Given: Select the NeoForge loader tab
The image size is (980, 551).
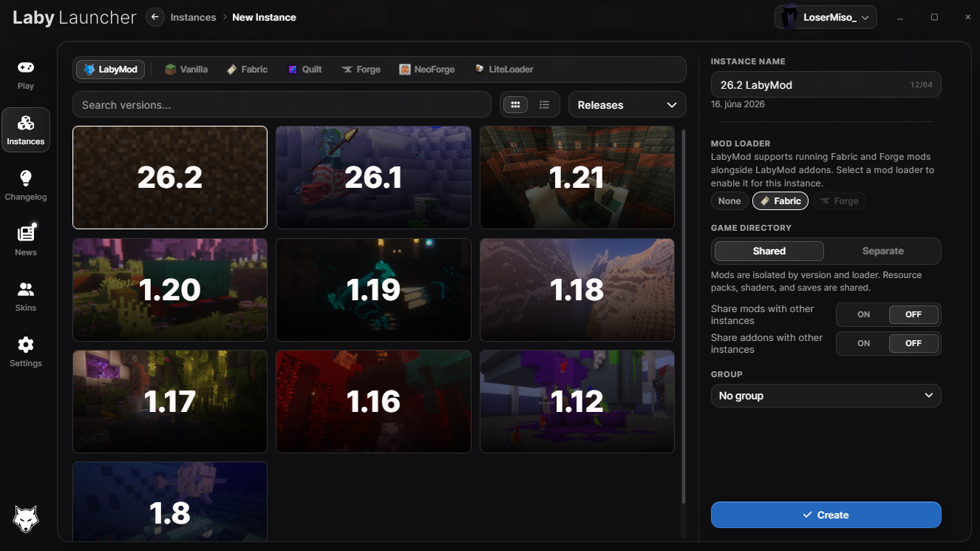Looking at the screenshot, I should [427, 70].
